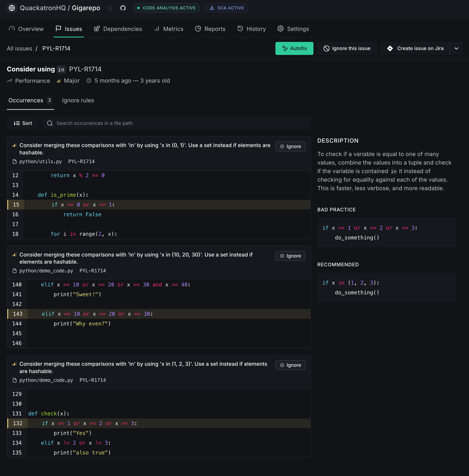This screenshot has width=469, height=476.
Task: Navigate back to All issues
Action: coord(20,48)
